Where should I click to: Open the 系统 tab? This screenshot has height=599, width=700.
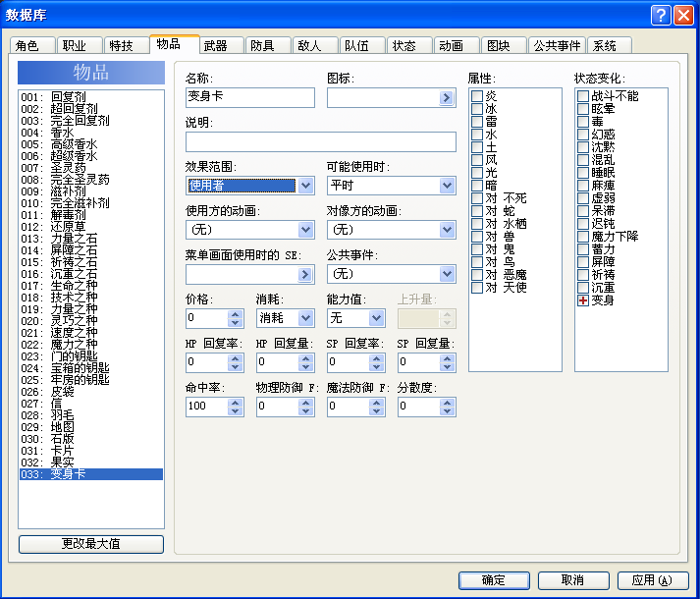coord(610,45)
